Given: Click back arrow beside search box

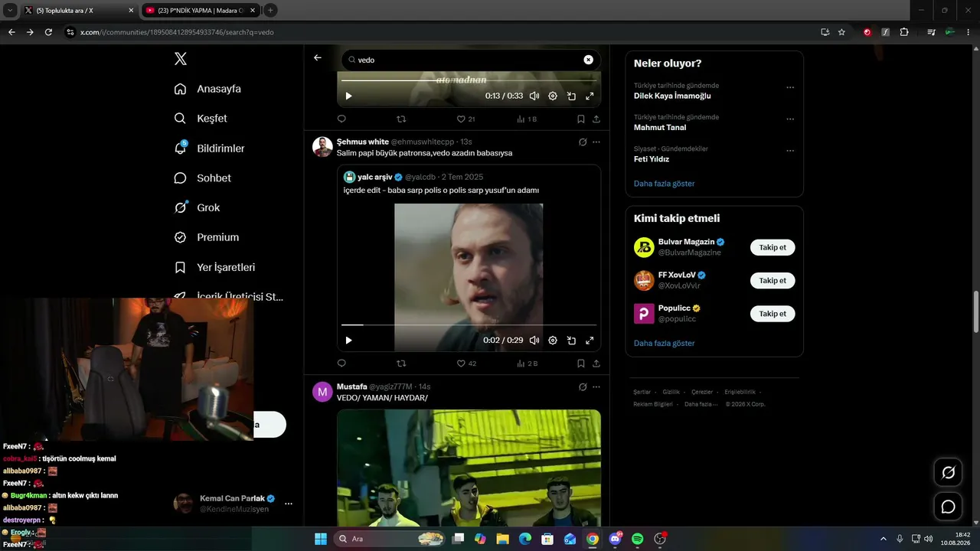Looking at the screenshot, I should [318, 58].
